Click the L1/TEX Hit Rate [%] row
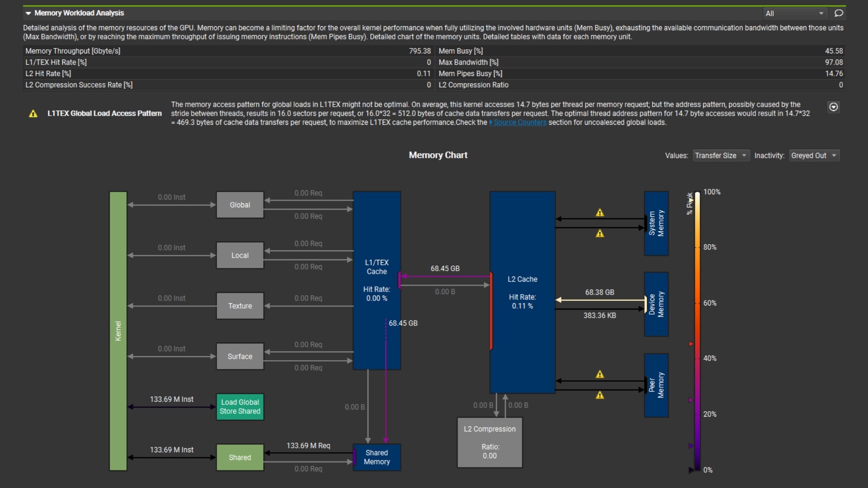 pyautogui.click(x=228, y=62)
